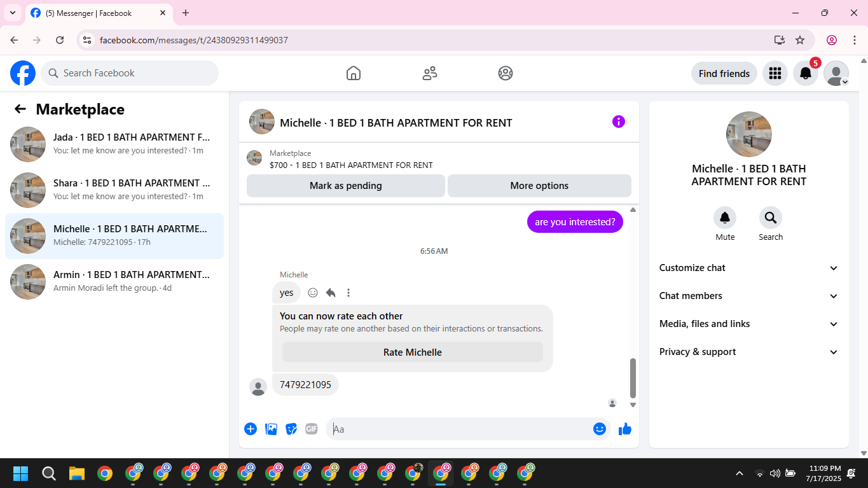This screenshot has height=488, width=868.
Task: Open the emoji picker in message box
Action: pyautogui.click(x=599, y=429)
